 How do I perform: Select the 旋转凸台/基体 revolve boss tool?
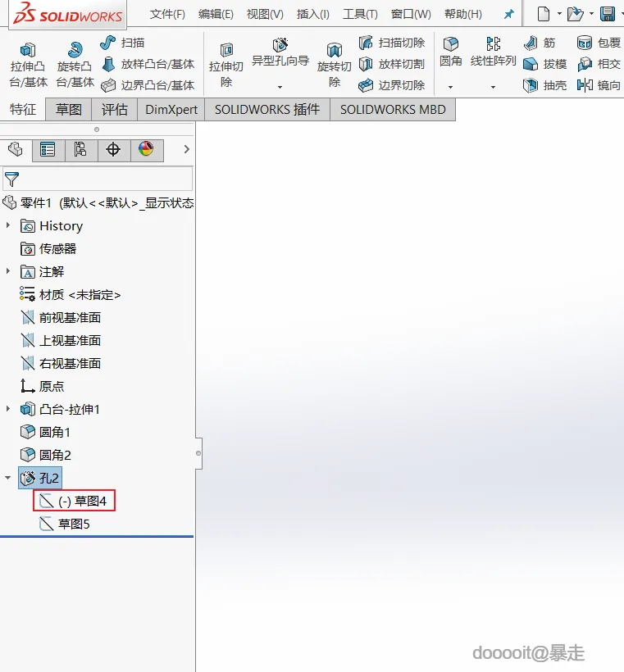pos(75,65)
